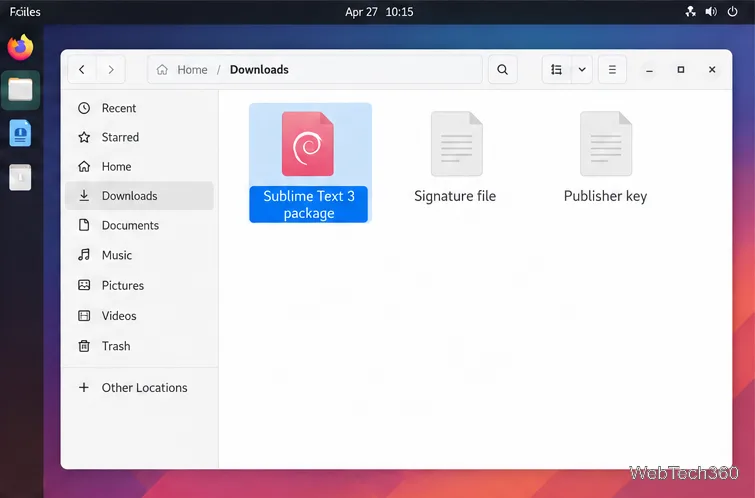Open the Files app menu in the top bar
This screenshot has width=755, height=498.
click(25, 12)
